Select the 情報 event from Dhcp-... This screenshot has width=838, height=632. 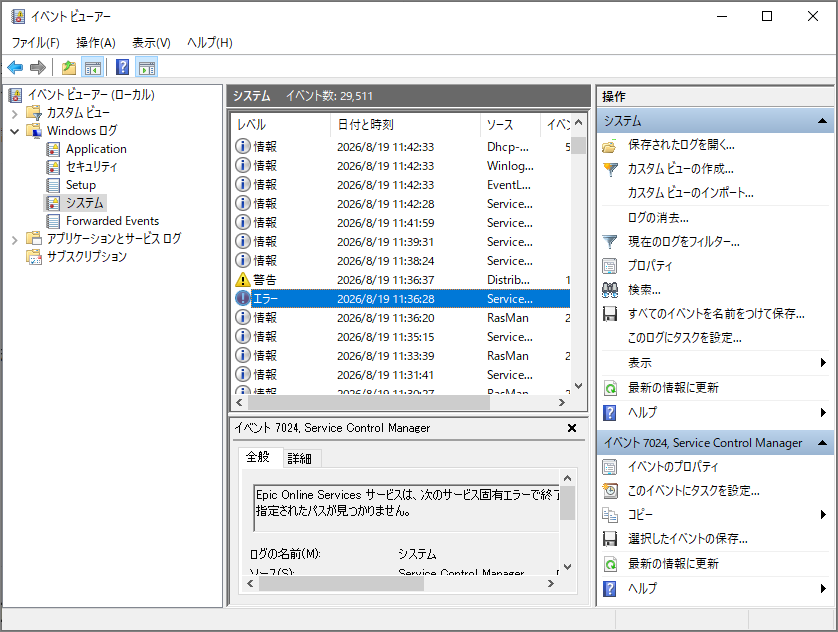tap(402, 147)
